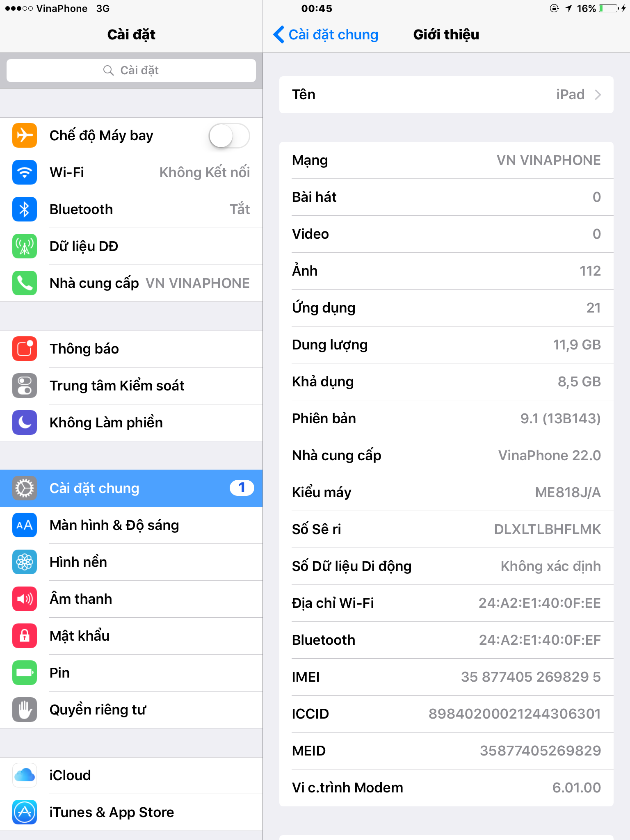Open Trung tâm Kiểm soát settings
This screenshot has width=630, height=840.
pos(131,386)
